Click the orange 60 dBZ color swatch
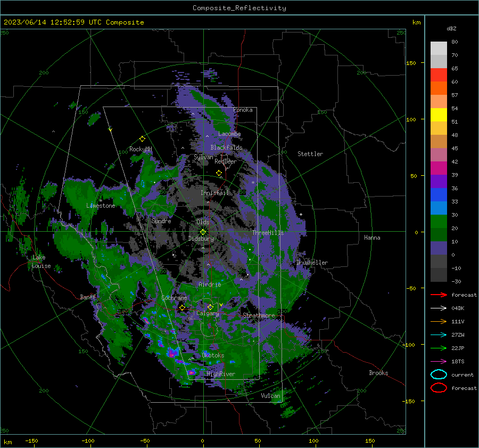The width and height of the screenshot is (479, 448). click(439, 88)
